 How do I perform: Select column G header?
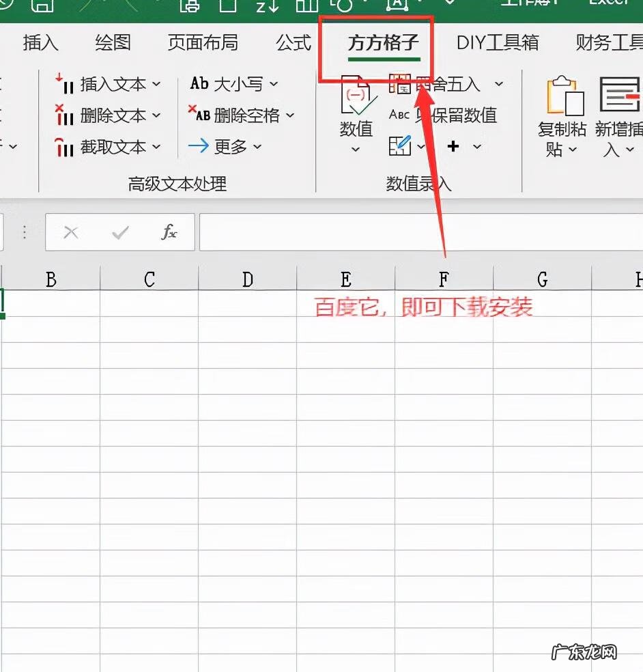[543, 279]
